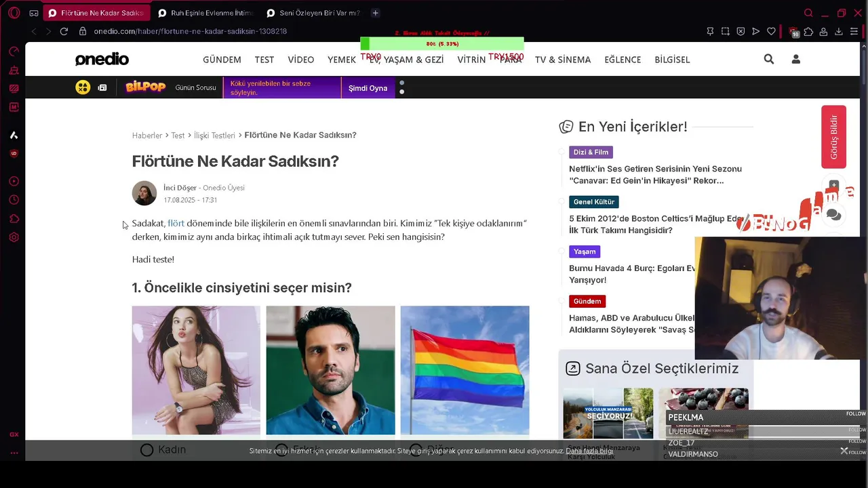Open GX Control speedometer in sidebar
Image resolution: width=868 pixels, height=488 pixels.
coord(14,52)
